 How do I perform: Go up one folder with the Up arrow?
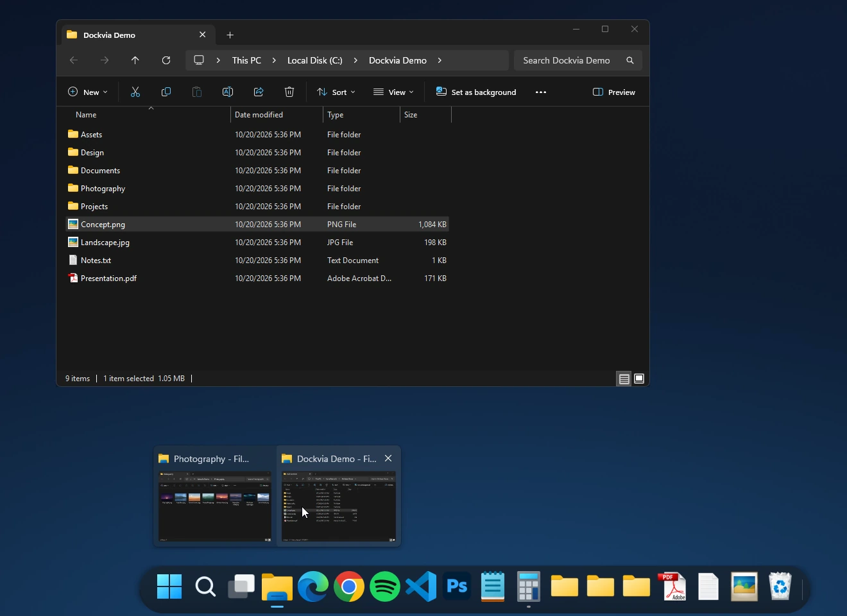[x=135, y=60]
